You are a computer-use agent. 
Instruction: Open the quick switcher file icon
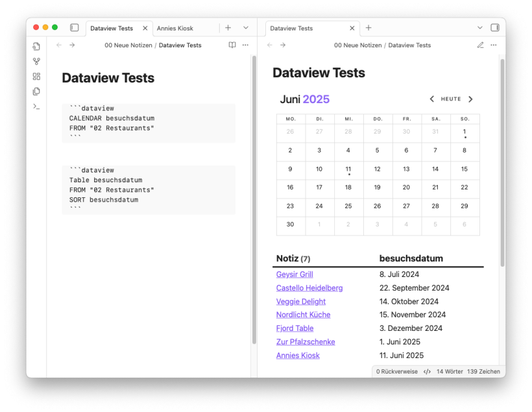pos(36,47)
